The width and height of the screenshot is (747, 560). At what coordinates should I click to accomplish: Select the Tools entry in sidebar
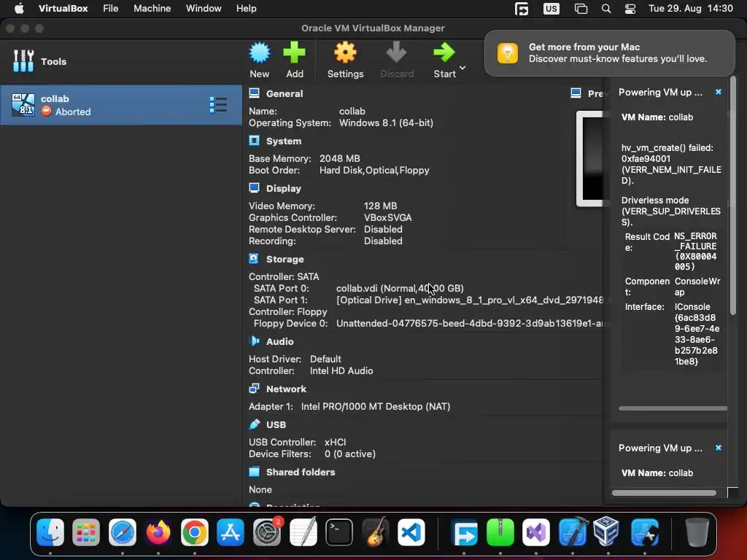tap(121, 61)
